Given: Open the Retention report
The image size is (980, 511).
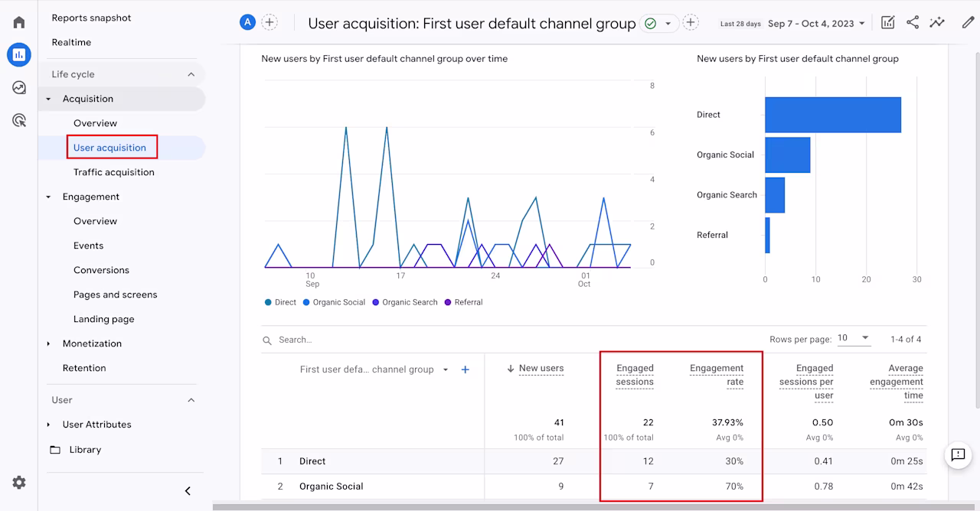Looking at the screenshot, I should click(x=84, y=368).
